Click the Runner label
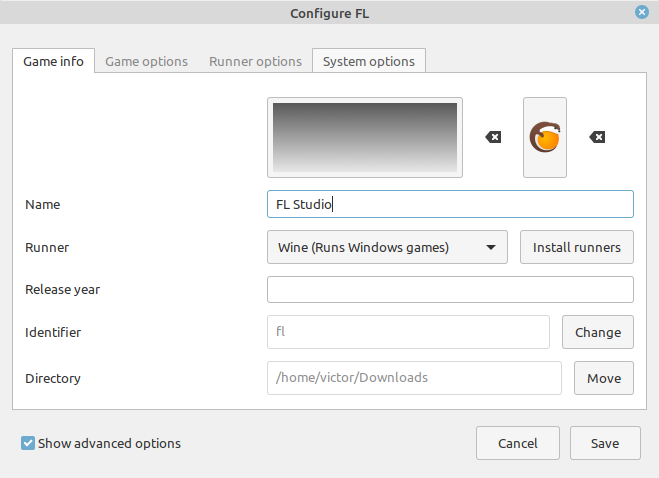 point(47,248)
